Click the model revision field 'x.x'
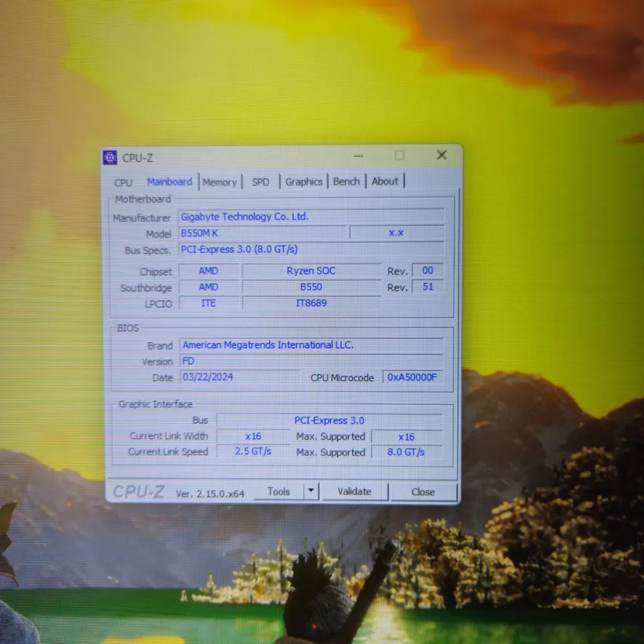The image size is (644, 644). [x=396, y=232]
